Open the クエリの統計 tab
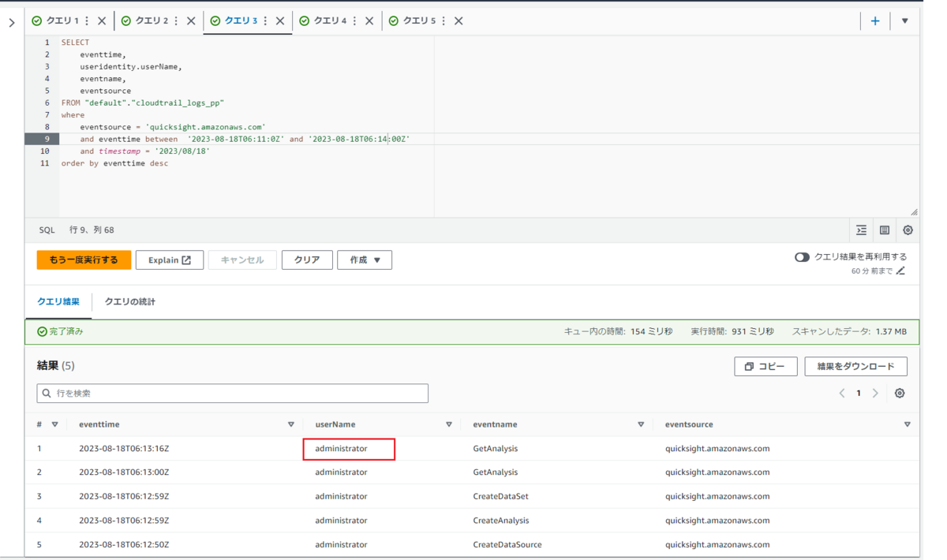947x560 pixels. coord(130,302)
